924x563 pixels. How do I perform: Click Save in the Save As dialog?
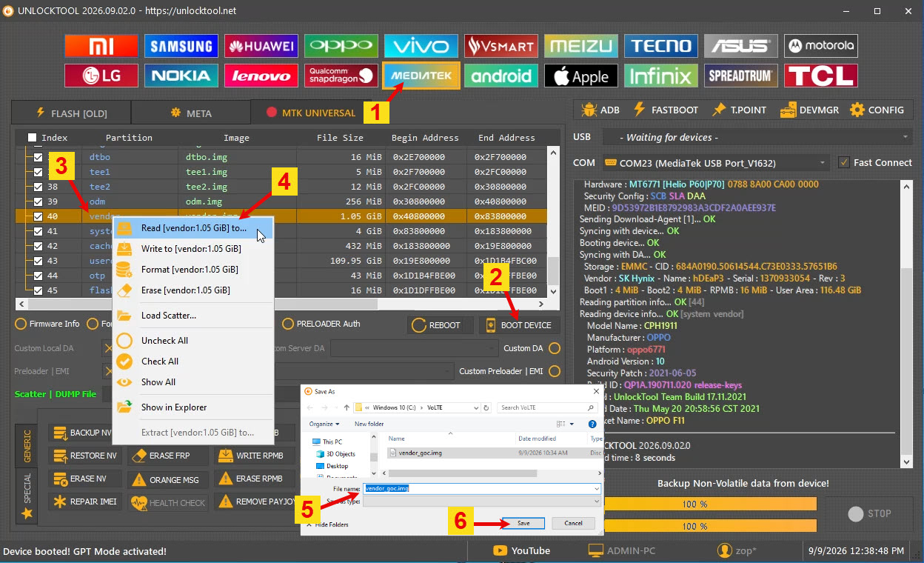(523, 523)
